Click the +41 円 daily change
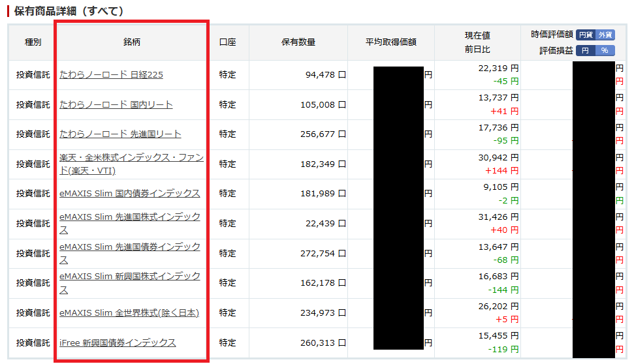 [504, 111]
